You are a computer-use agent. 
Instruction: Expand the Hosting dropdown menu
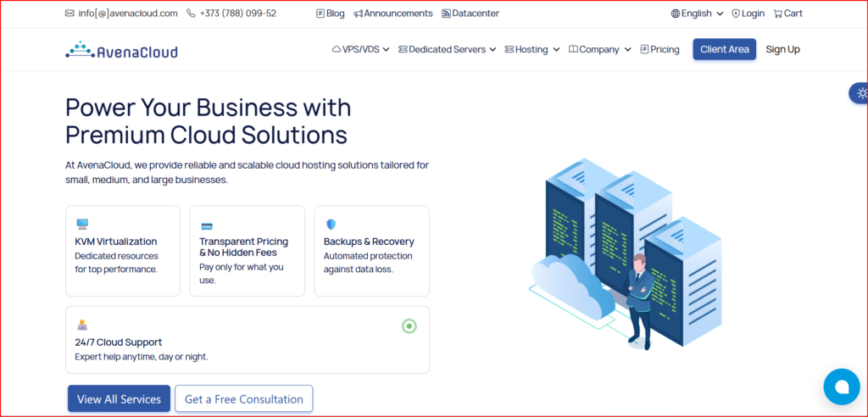click(531, 50)
